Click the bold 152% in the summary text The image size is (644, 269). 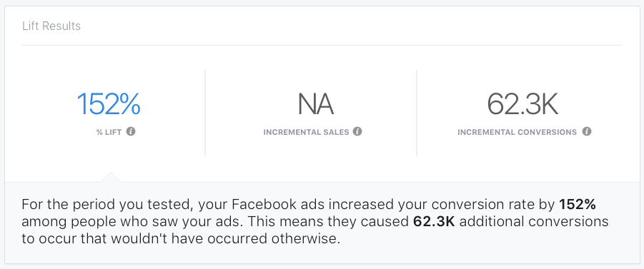(x=578, y=204)
